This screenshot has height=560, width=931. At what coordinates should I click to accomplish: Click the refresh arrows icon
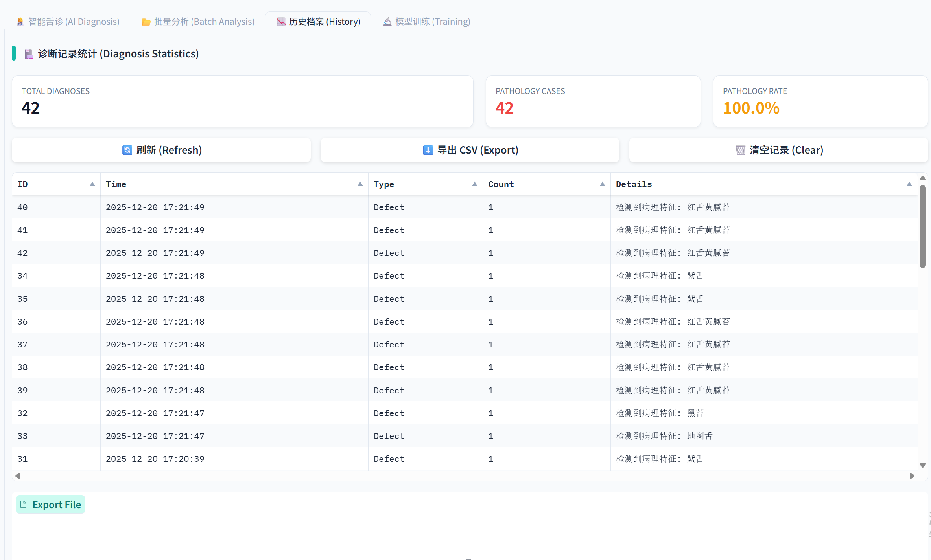click(127, 150)
